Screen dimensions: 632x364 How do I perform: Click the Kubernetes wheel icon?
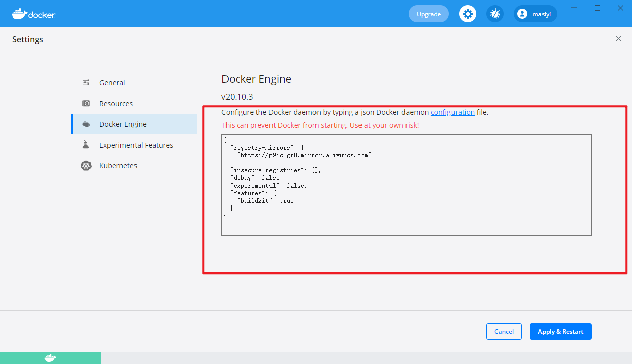click(86, 166)
